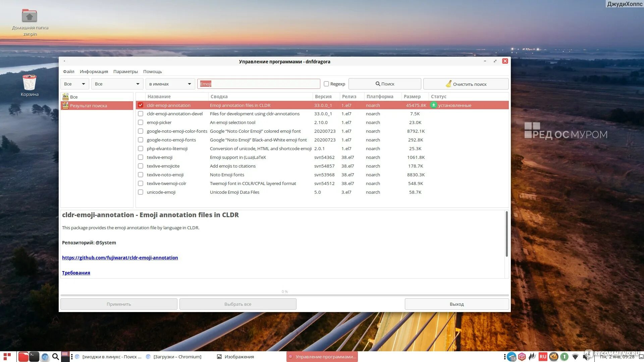Open the Параметры menu

click(125, 71)
